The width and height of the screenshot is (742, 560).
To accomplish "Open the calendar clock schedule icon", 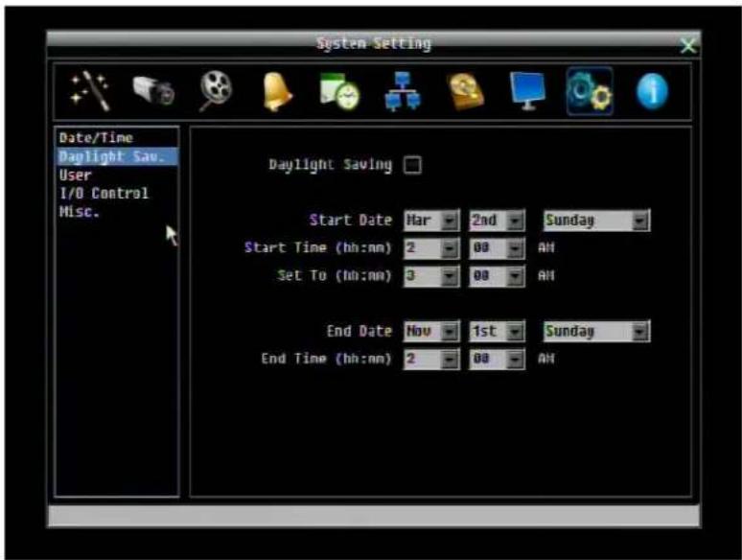I will (339, 91).
